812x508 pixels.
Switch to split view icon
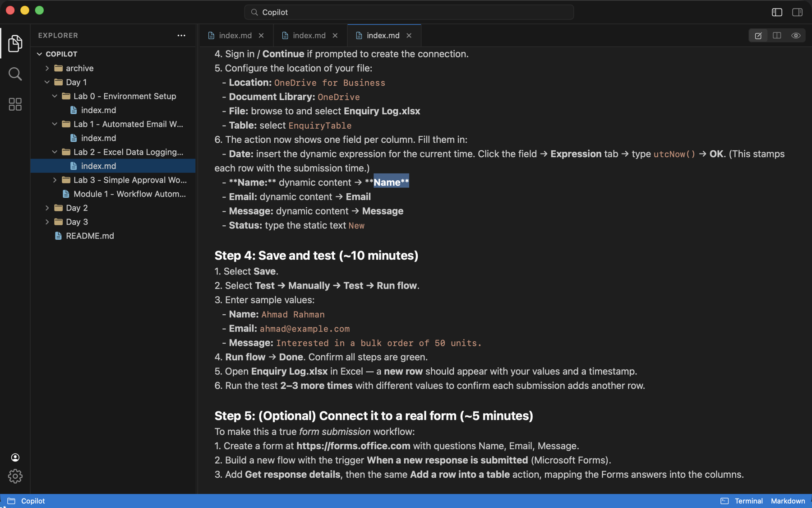point(777,35)
